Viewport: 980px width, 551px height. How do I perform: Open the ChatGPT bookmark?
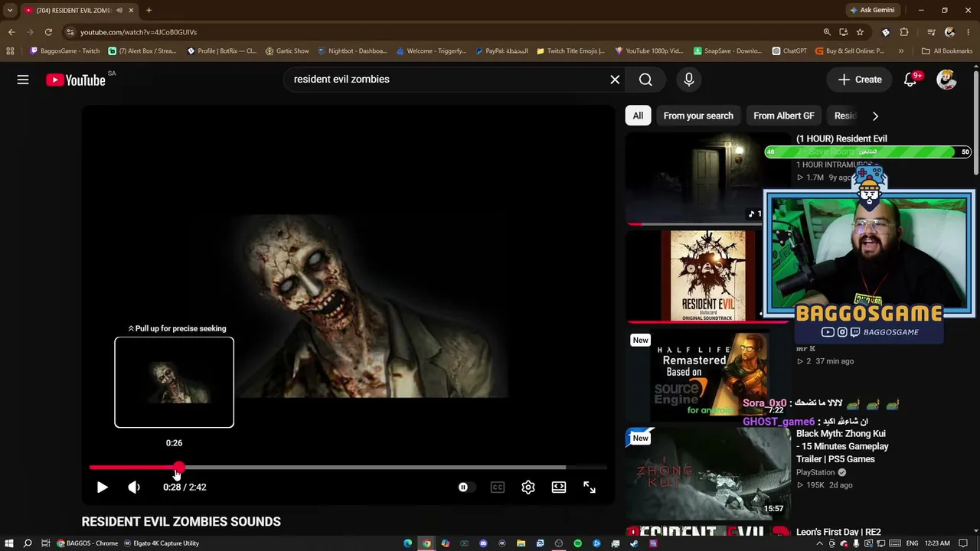tap(789, 51)
